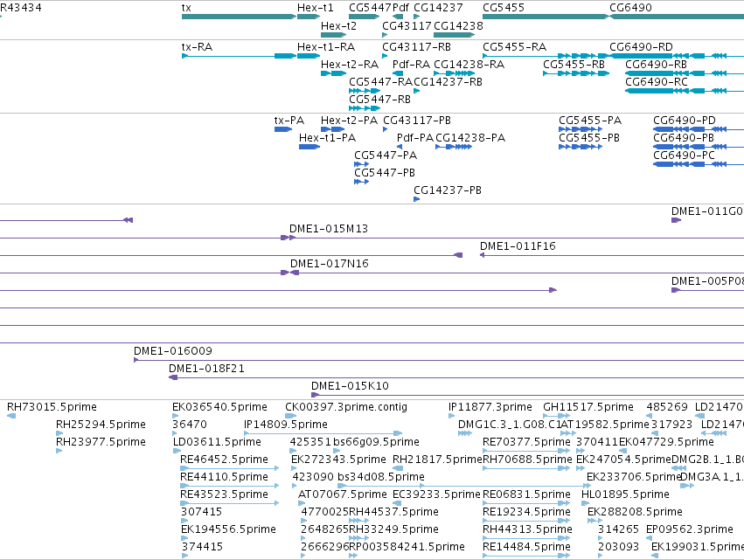Viewport: 744px width, 560px height.
Task: Select the CG14237-RB transcript label
Action: [448, 82]
